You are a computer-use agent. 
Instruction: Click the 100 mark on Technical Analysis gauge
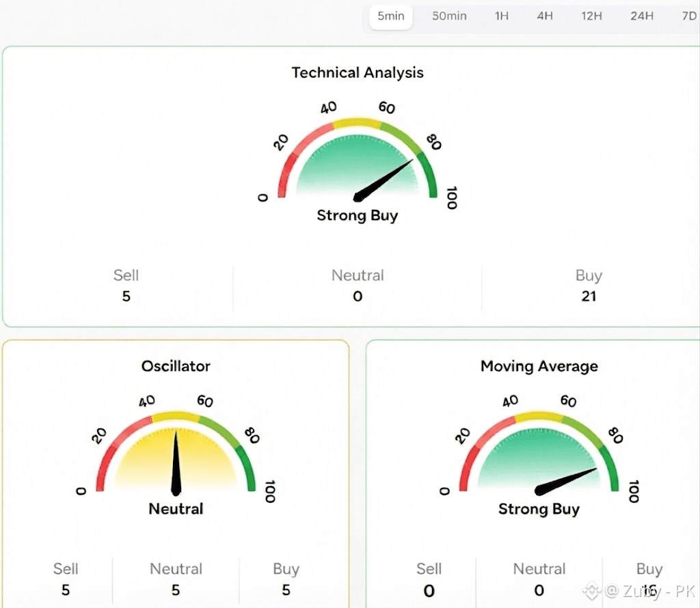[452, 197]
